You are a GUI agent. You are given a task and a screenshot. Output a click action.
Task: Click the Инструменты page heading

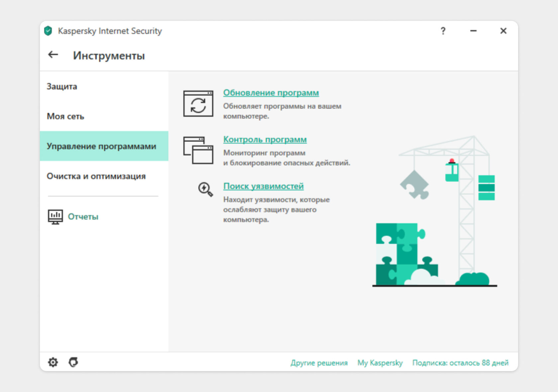(109, 55)
